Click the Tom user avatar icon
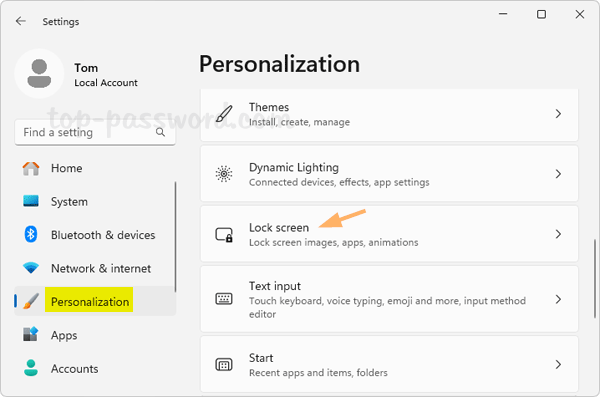Viewport: 600px width, 397px height. (39, 74)
